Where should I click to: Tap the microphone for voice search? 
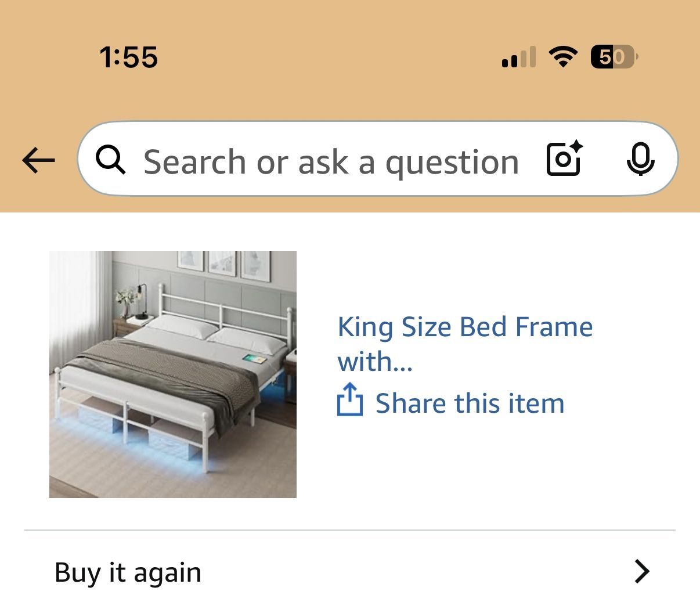click(640, 161)
